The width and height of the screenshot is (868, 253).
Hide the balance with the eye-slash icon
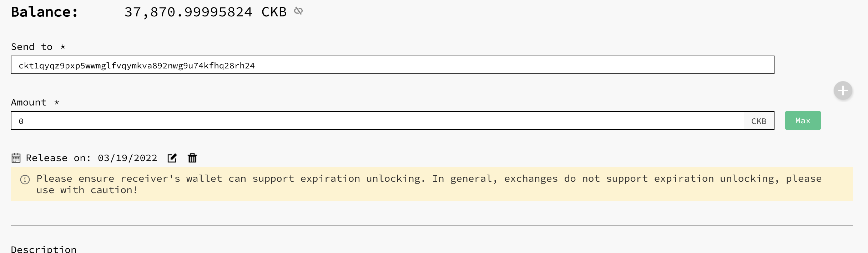click(x=298, y=11)
